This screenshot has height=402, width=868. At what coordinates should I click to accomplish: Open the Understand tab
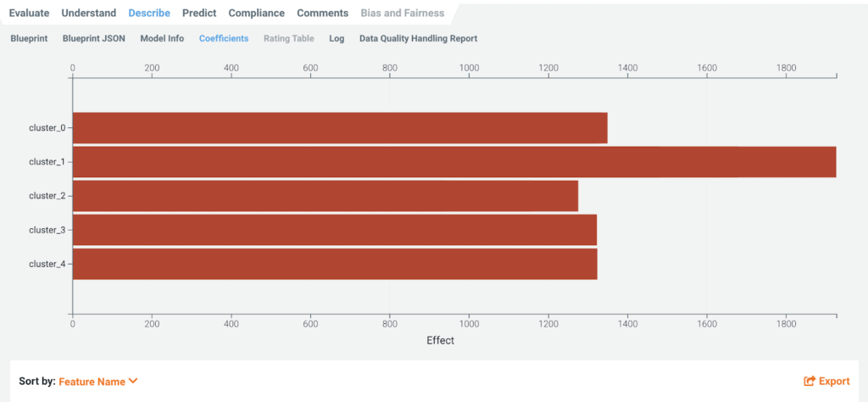click(x=89, y=14)
